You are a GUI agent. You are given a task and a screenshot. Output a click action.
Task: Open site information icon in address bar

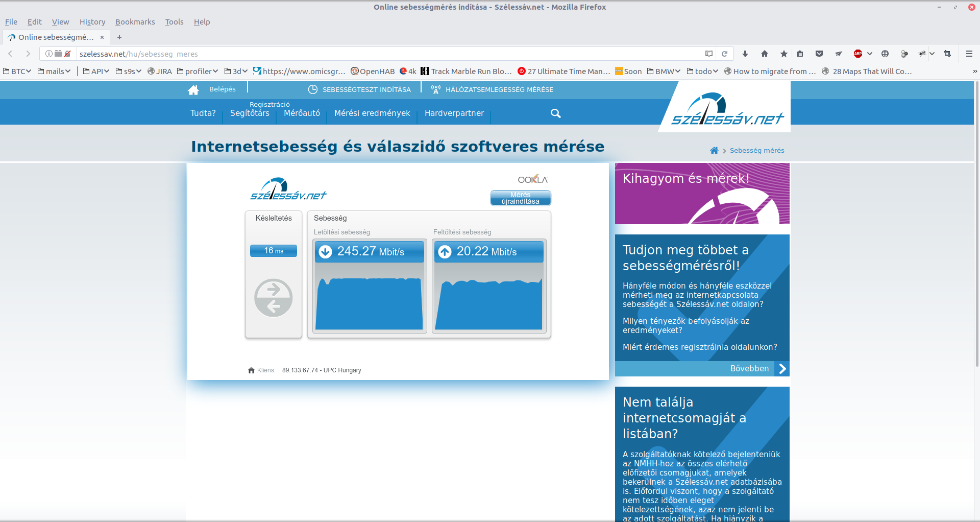tap(49, 54)
